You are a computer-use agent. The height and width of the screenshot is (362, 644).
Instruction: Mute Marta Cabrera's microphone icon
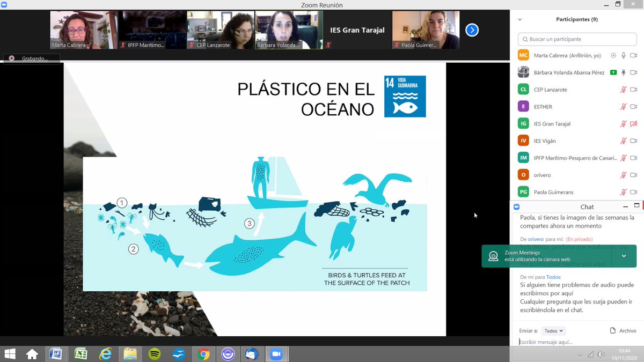pyautogui.click(x=623, y=55)
